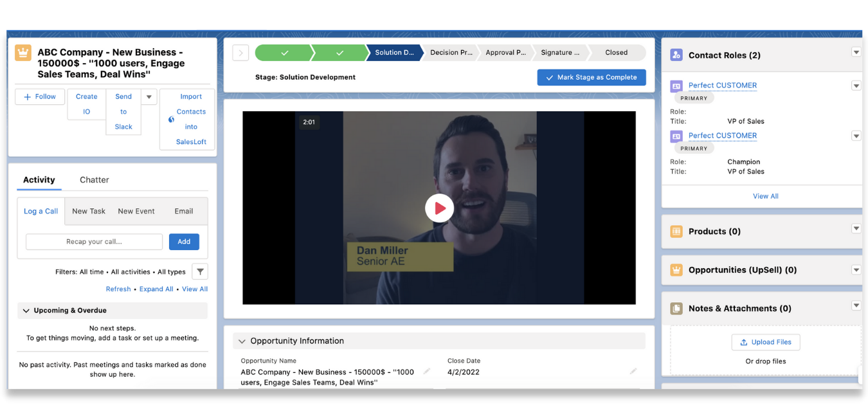Click Mark Stage as Complete
Screen dimensions: 868x418
tap(591, 77)
